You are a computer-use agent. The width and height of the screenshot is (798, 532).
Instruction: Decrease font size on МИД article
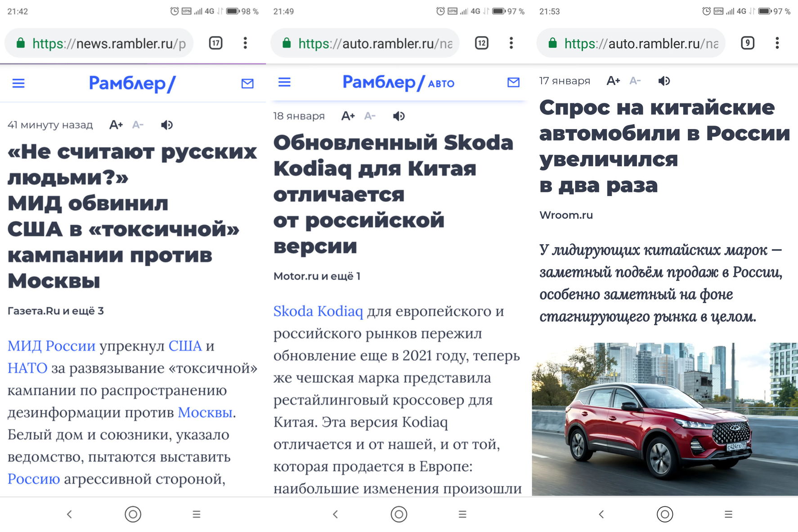pyautogui.click(x=138, y=125)
